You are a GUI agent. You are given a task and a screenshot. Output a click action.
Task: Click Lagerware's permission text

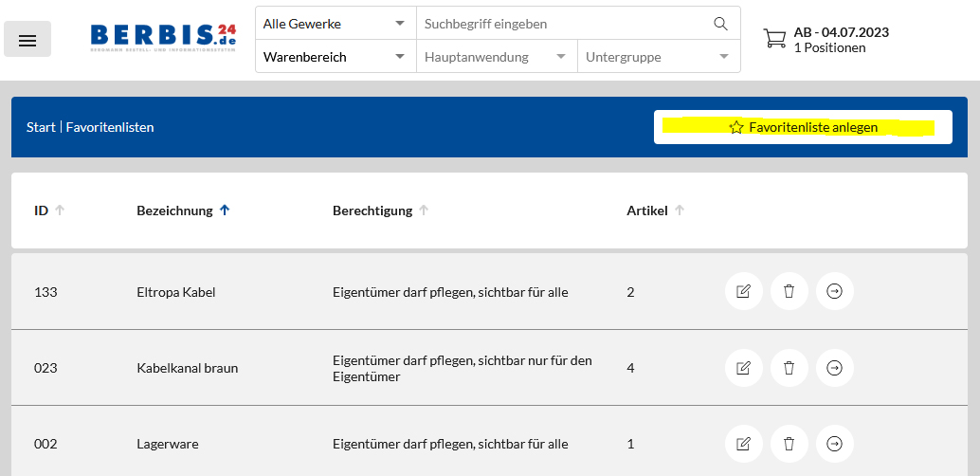(x=450, y=445)
